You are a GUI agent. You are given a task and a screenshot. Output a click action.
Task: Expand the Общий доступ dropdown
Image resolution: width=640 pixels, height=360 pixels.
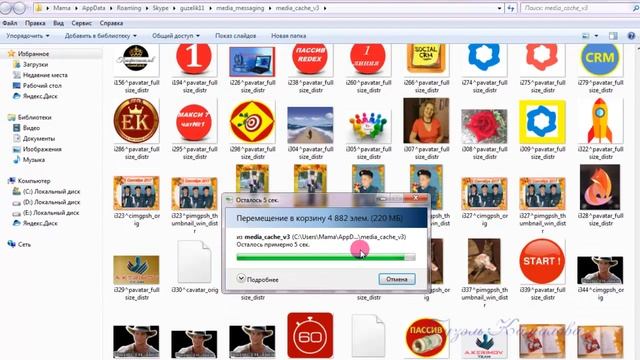click(176, 36)
